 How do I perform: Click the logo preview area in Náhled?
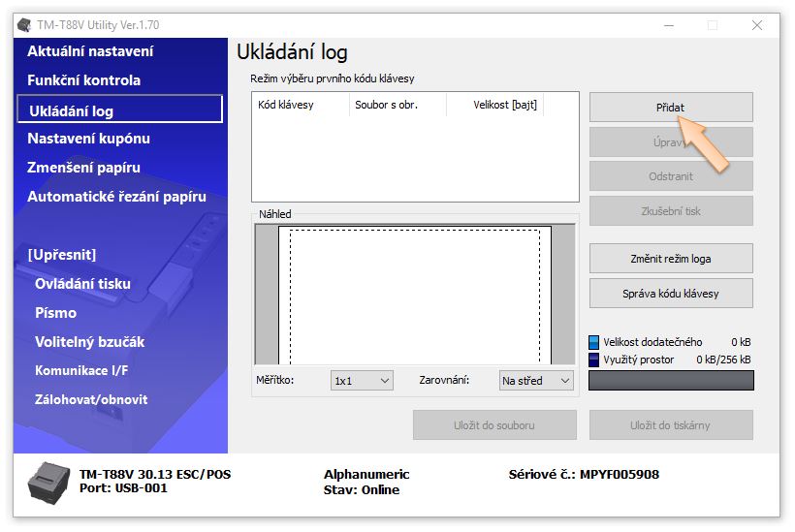[415, 295]
